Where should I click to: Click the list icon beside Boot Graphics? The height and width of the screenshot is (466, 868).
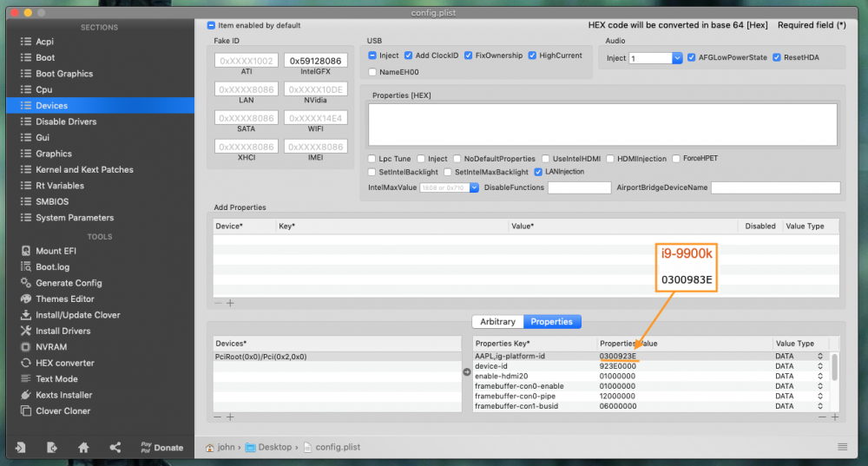[x=25, y=74]
